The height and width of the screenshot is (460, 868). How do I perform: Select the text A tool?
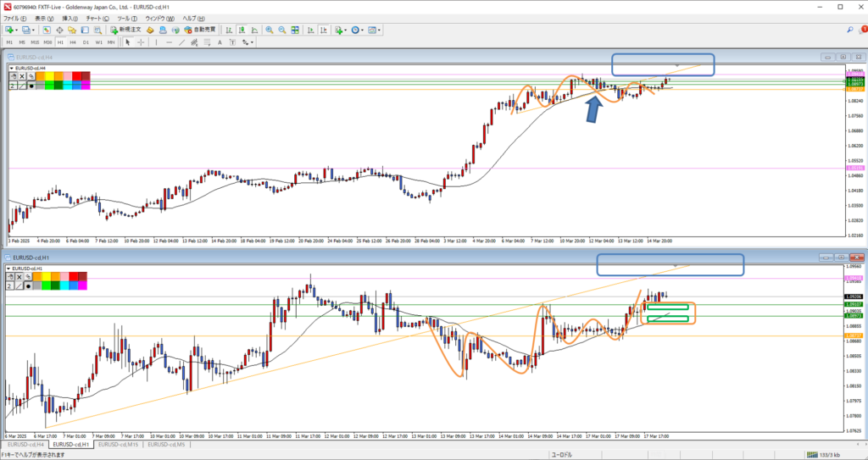point(220,42)
